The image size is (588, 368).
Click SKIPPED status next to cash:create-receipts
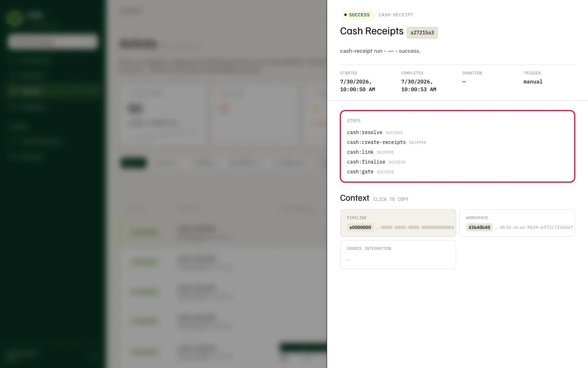click(x=417, y=143)
